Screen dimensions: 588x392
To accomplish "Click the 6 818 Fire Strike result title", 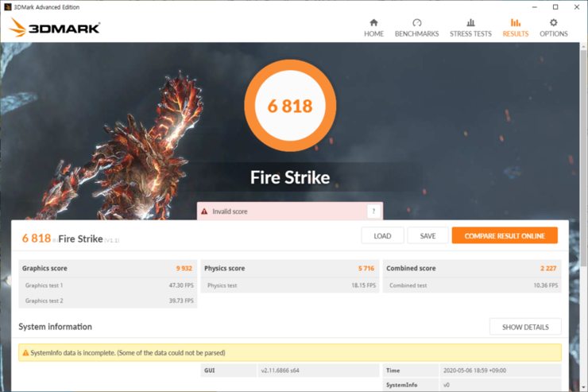I will tap(71, 239).
